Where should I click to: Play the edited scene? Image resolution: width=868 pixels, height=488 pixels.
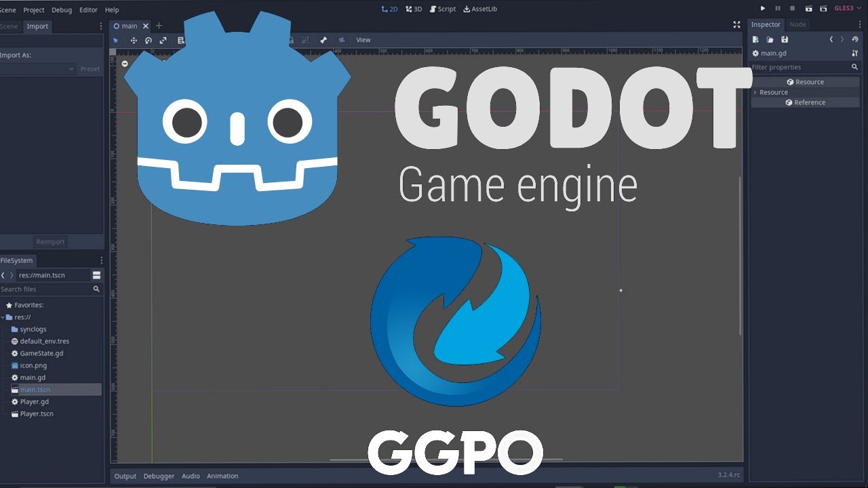pos(808,9)
